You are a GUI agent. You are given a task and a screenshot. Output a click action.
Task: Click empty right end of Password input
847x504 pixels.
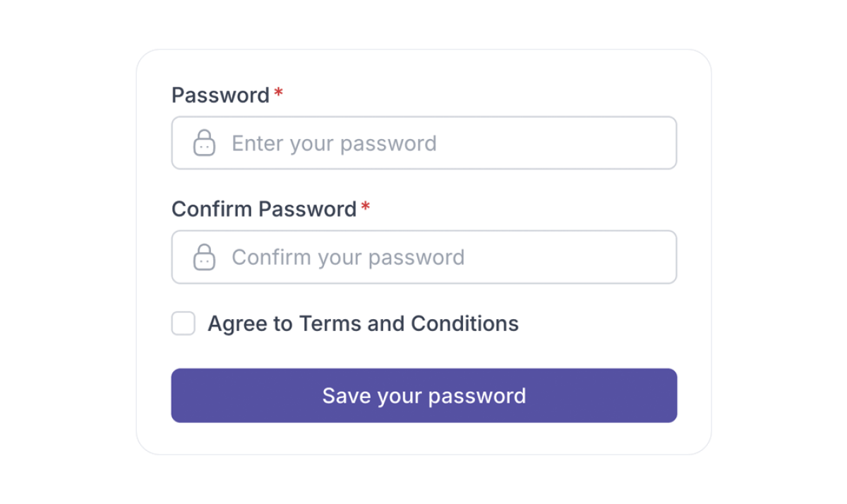[x=635, y=143]
